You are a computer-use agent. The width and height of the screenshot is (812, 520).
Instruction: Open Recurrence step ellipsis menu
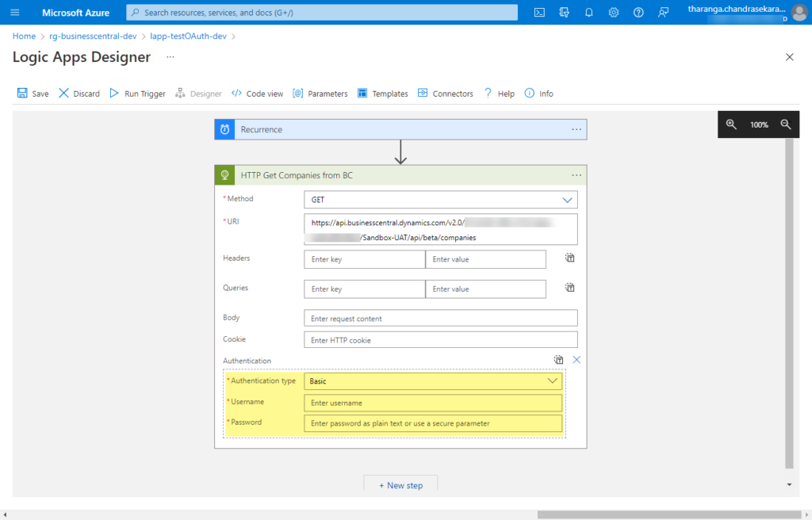click(x=576, y=129)
